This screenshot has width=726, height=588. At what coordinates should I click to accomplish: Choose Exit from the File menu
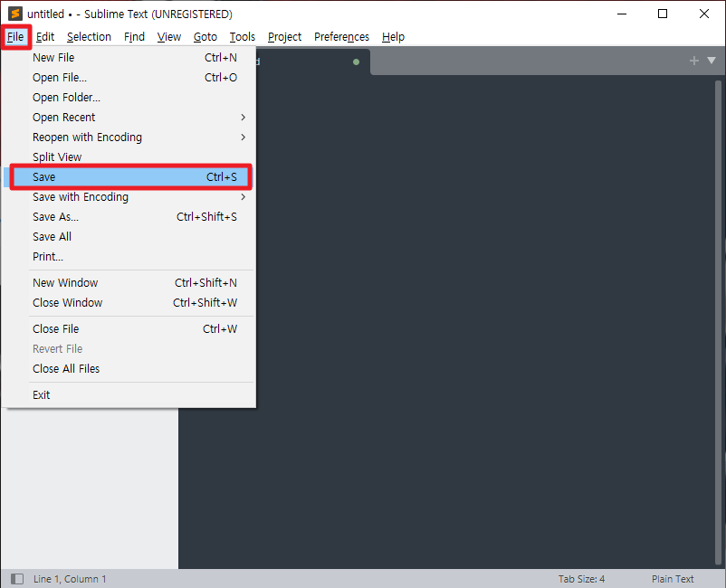pyautogui.click(x=129, y=395)
